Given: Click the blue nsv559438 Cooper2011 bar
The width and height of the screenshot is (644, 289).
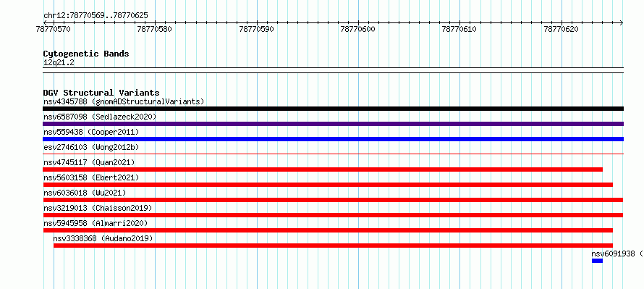Looking at the screenshot, I should pos(333,139).
